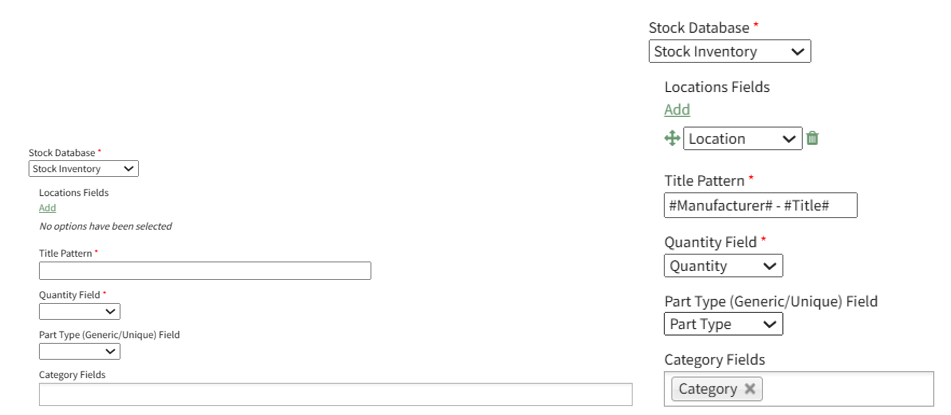Click the empty Category Fields input box
Image resolution: width=951 pixels, height=415 pixels.
click(335, 394)
